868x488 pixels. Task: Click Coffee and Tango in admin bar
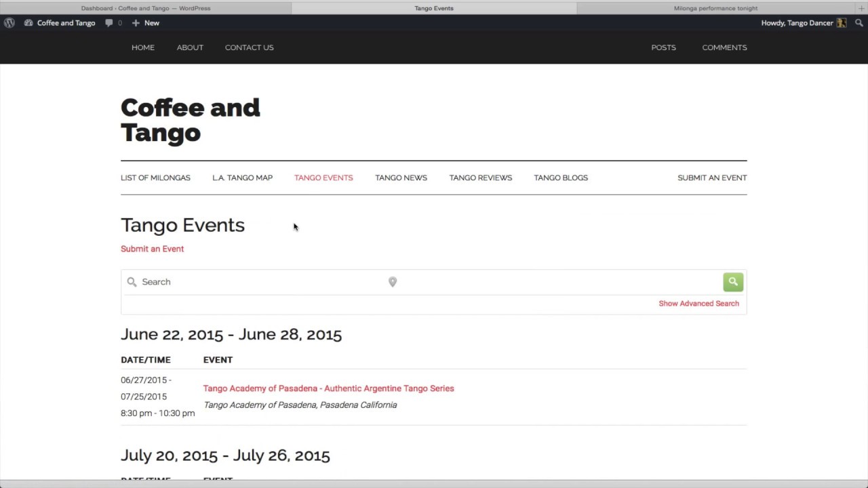pyautogui.click(x=66, y=23)
